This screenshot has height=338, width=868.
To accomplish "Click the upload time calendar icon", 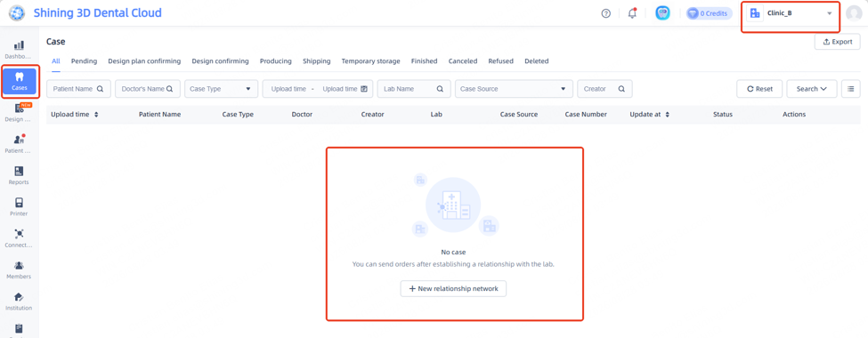I will pyautogui.click(x=364, y=89).
